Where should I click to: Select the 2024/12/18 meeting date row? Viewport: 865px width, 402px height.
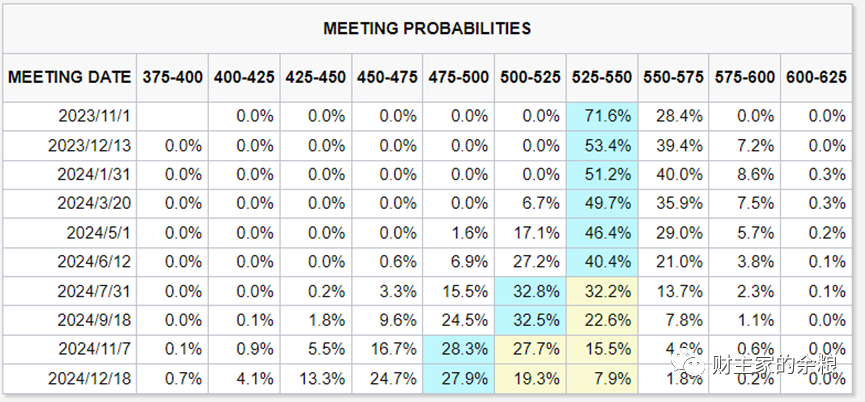click(x=427, y=379)
